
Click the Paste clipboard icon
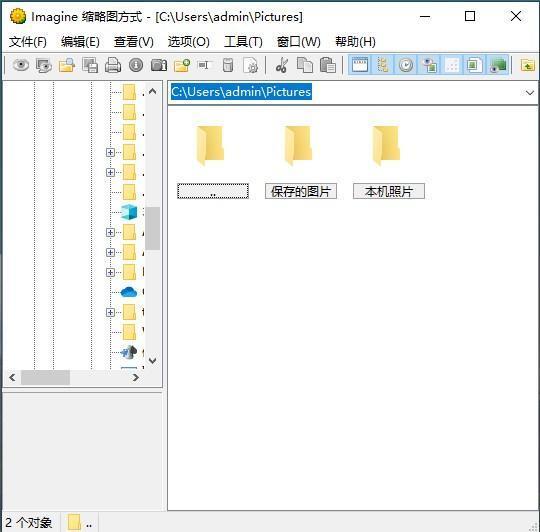(x=328, y=65)
